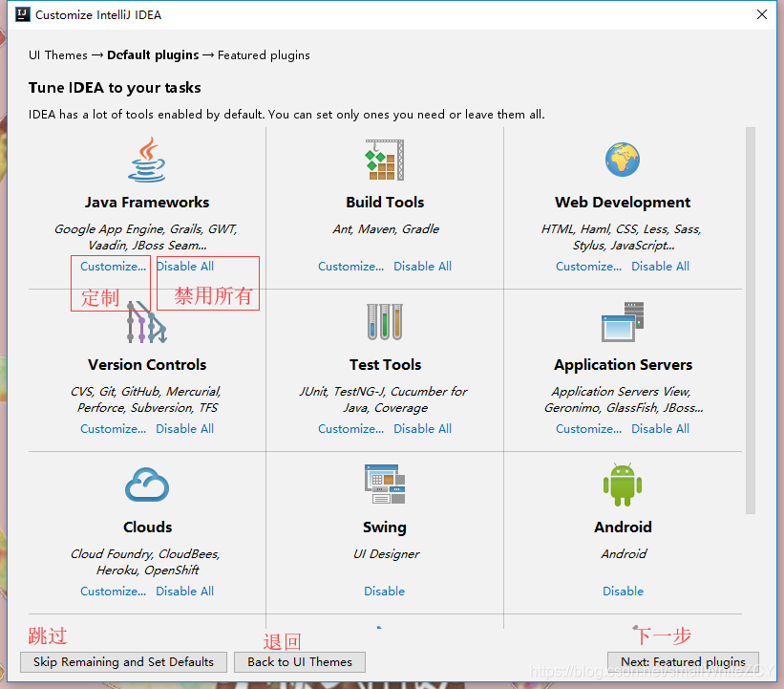784x689 pixels.
Task: Click the Java Frameworks heading
Action: [146, 203]
